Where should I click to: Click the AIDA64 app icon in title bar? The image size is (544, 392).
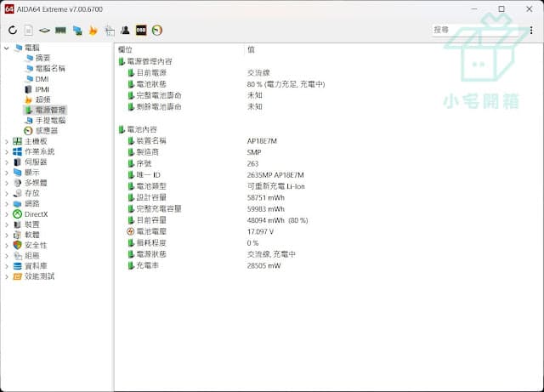(x=9, y=9)
